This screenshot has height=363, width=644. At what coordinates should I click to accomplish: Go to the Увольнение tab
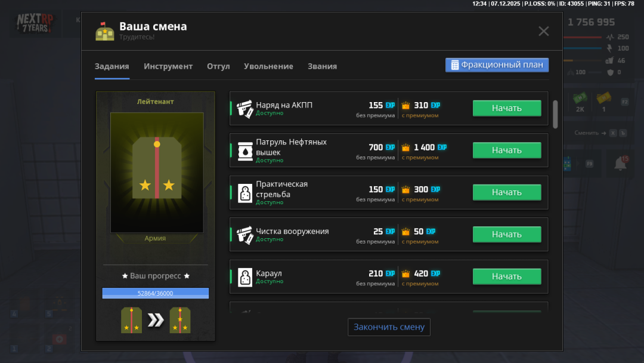(268, 66)
